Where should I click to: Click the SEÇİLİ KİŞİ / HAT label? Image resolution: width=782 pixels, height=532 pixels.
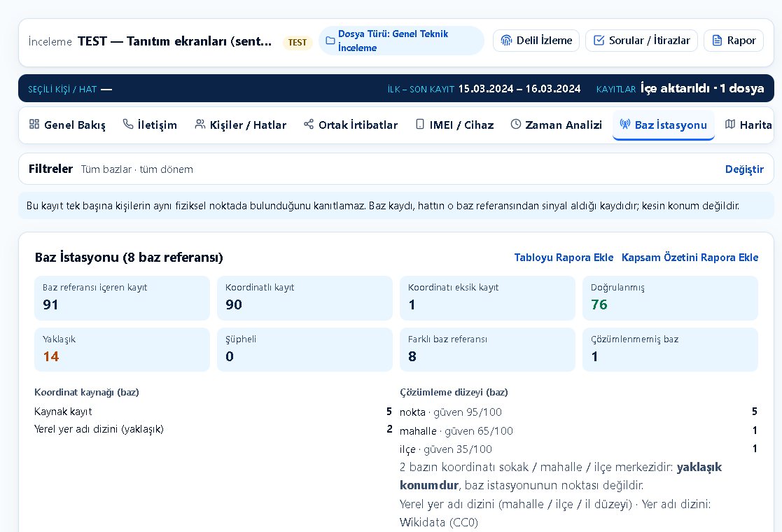point(62,89)
